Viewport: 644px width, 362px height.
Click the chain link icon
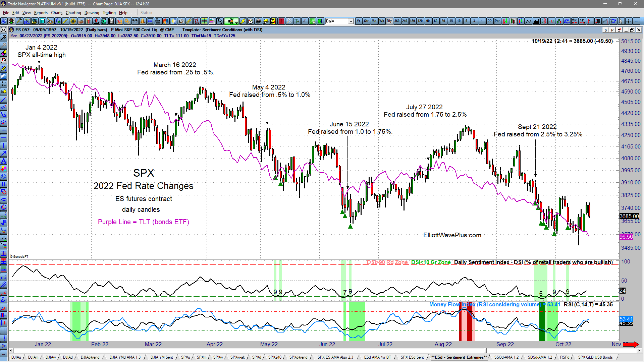pyautogui.click(x=189, y=21)
